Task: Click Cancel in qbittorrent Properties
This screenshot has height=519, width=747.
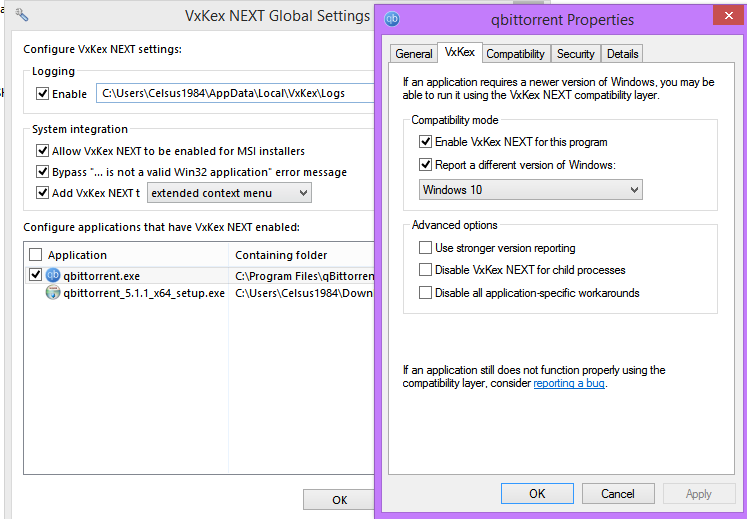Action: [x=618, y=493]
